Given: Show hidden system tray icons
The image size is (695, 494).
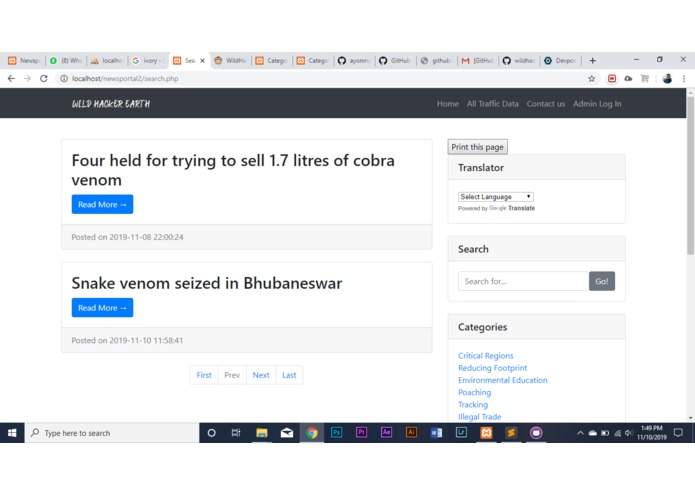Looking at the screenshot, I should (x=580, y=433).
